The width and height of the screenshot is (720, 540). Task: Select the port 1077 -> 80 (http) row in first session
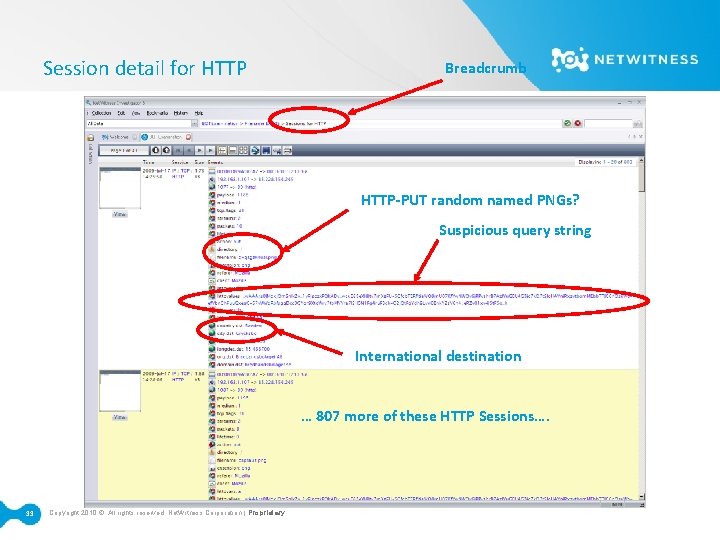[x=236, y=187]
